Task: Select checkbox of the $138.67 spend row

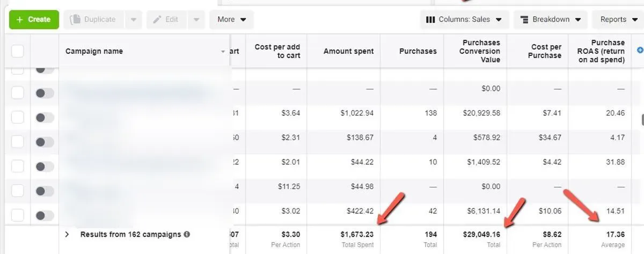Action: (18, 142)
